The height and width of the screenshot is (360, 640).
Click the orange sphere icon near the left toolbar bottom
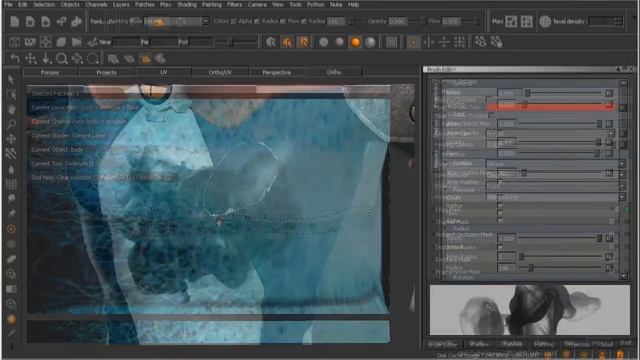click(x=11, y=319)
